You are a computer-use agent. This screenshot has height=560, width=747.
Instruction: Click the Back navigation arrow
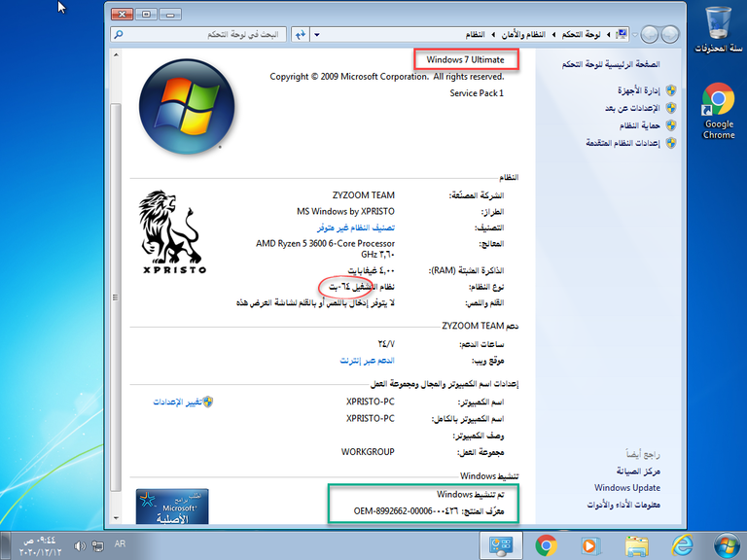pyautogui.click(x=670, y=34)
